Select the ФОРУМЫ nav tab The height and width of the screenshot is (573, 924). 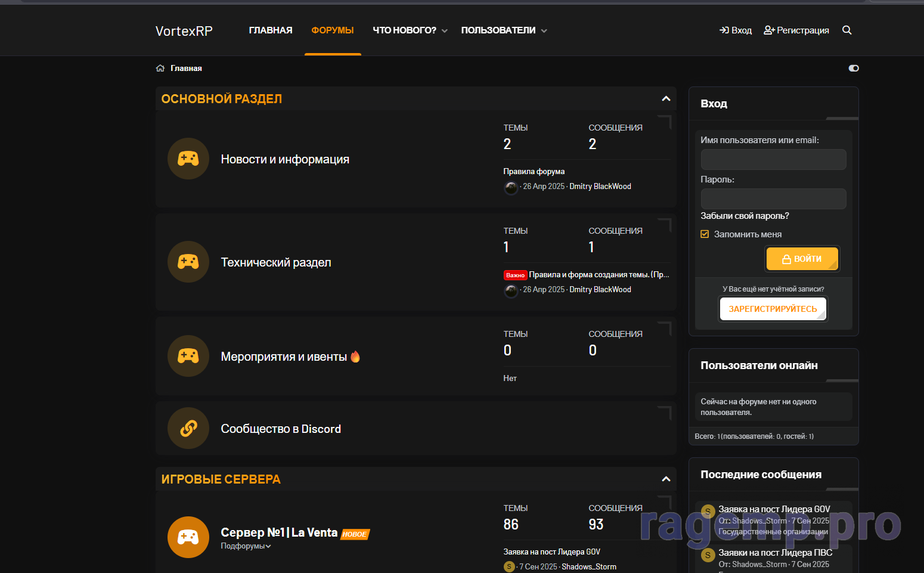tap(333, 30)
